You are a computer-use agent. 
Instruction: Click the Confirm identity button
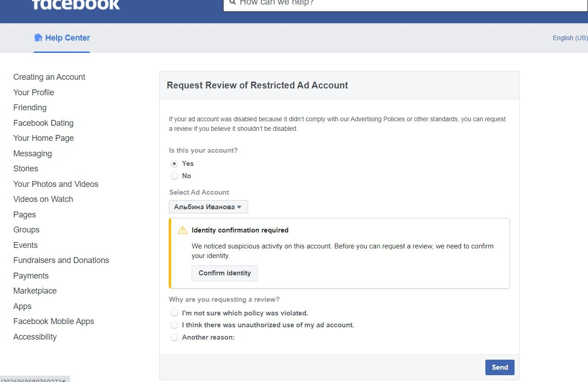(x=224, y=273)
